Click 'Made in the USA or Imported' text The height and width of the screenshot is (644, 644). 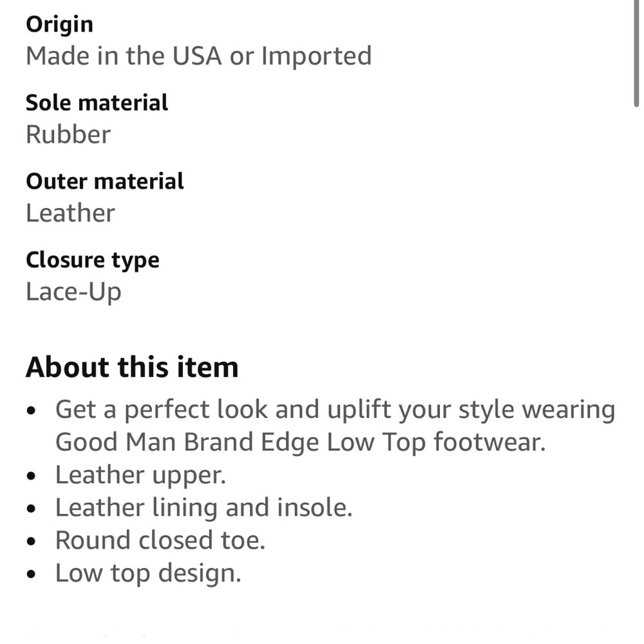199,56
